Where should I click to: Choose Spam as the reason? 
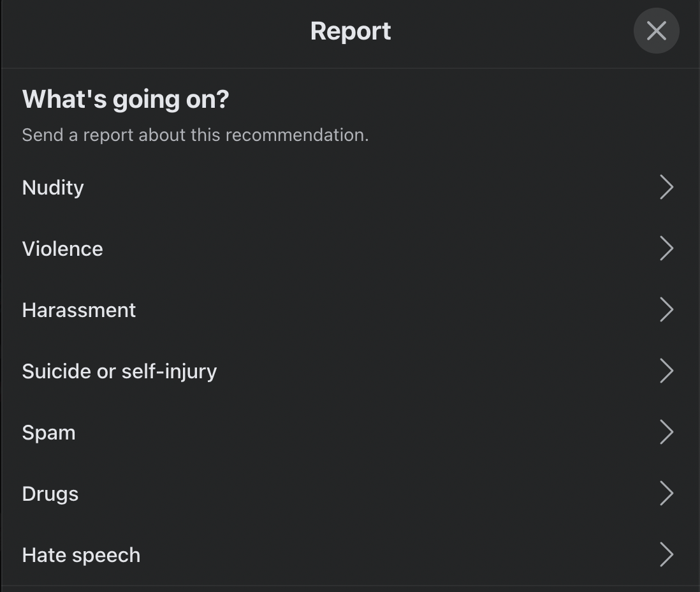(49, 433)
